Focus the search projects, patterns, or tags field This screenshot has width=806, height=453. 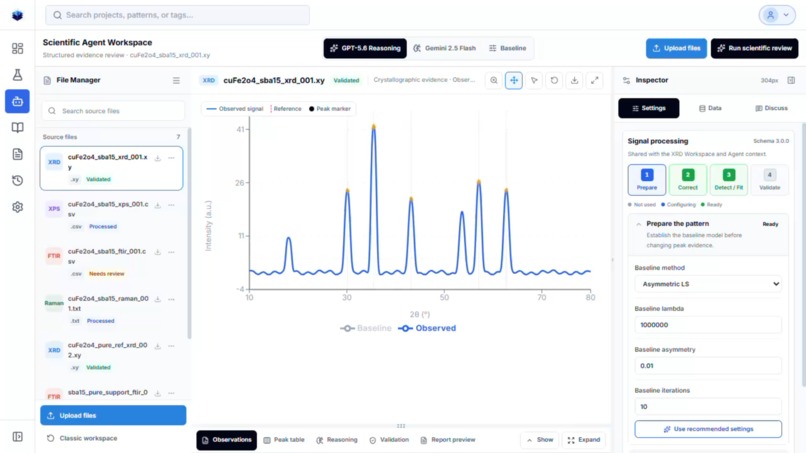coord(177,15)
